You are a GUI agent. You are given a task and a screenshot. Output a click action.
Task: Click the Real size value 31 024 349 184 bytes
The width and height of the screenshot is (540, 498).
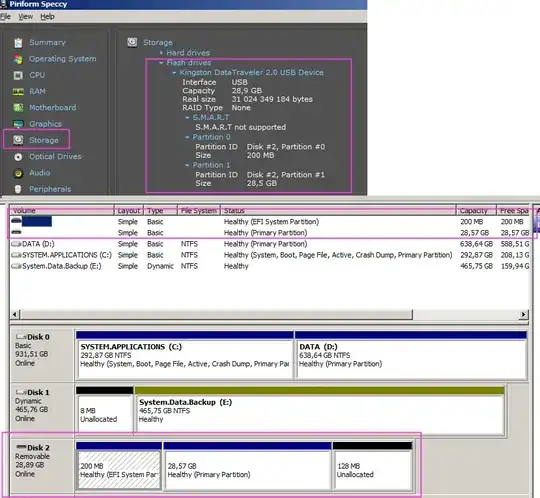pos(272,99)
